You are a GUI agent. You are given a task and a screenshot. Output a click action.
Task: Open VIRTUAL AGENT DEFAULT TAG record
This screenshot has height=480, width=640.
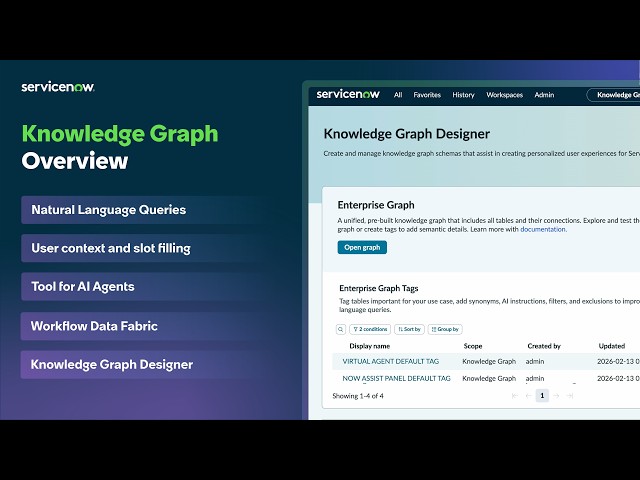click(391, 362)
